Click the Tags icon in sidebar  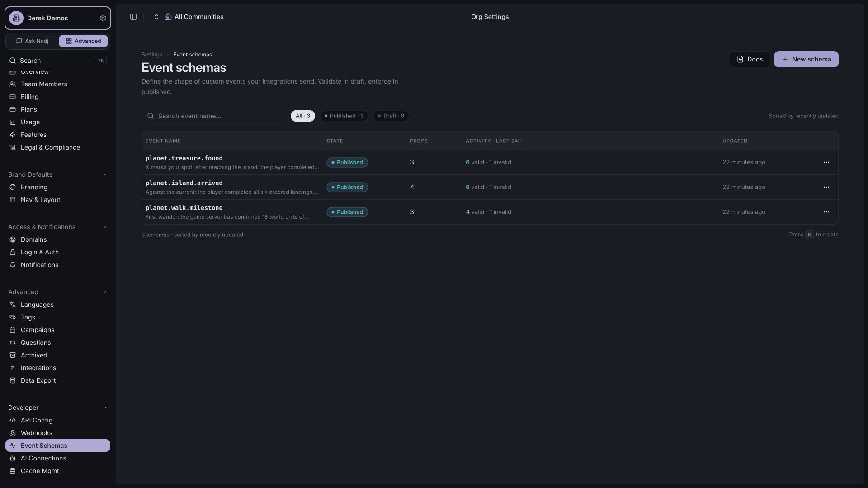pyautogui.click(x=13, y=317)
